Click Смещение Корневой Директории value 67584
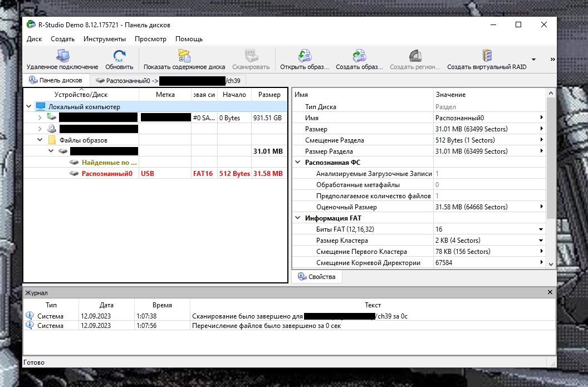Viewport: 588px width, 387px height. click(444, 262)
